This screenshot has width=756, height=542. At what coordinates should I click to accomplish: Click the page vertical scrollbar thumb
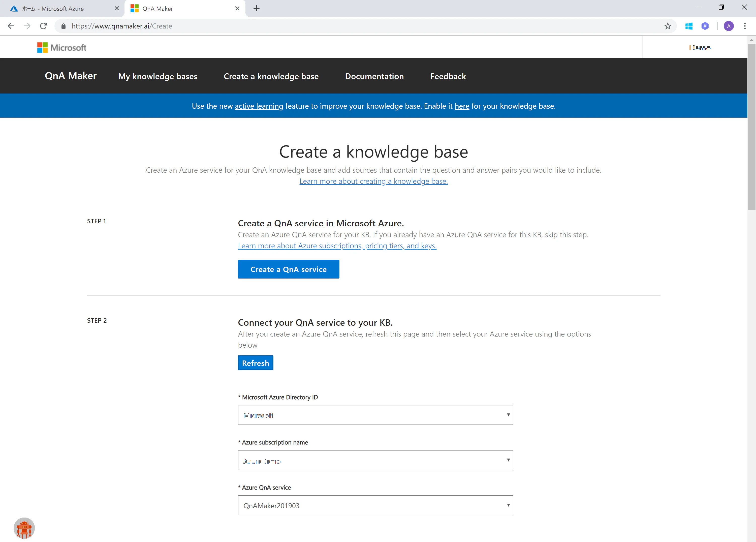(x=751, y=127)
